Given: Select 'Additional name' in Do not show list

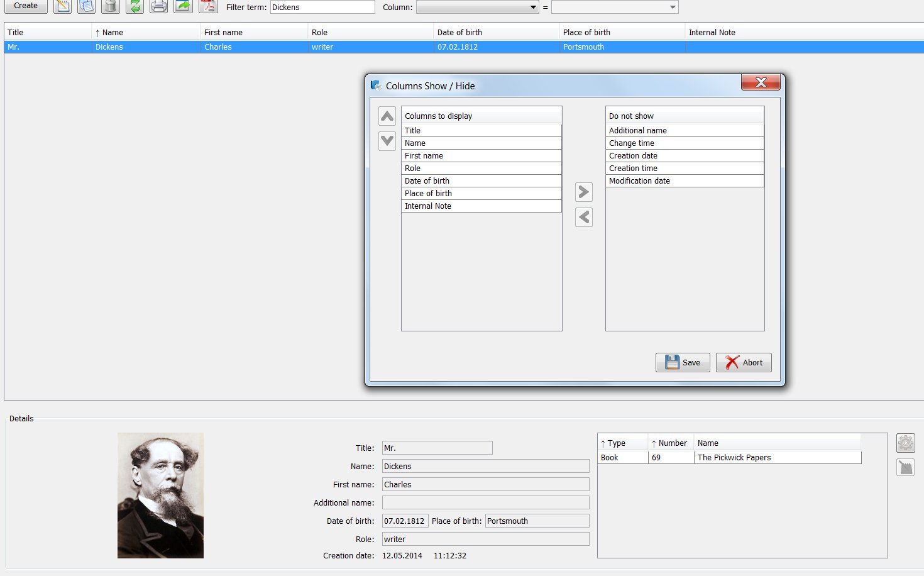Looking at the screenshot, I should pyautogui.click(x=685, y=131).
